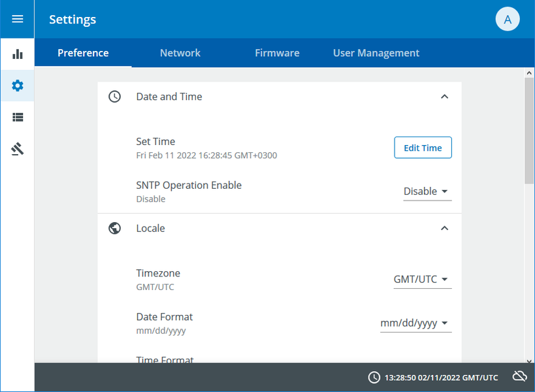Viewport: 535px width, 392px height.
Task: Collapse the Locale section
Action: click(x=444, y=229)
